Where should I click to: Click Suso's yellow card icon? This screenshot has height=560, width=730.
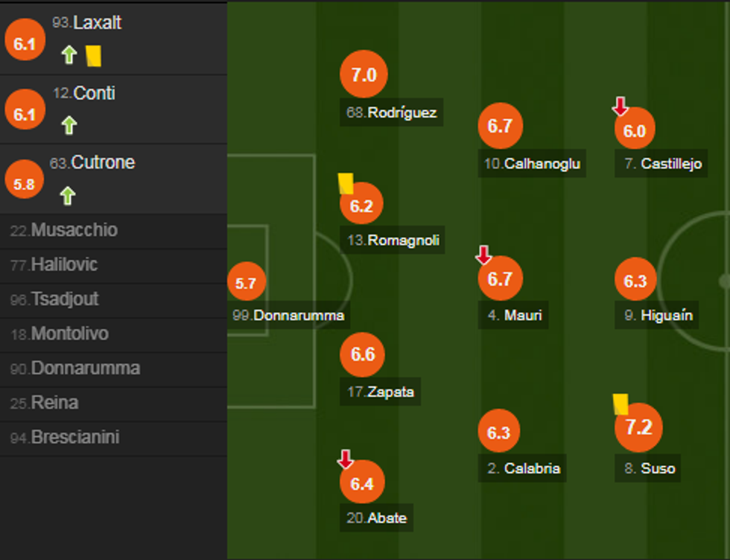pyautogui.click(x=620, y=404)
